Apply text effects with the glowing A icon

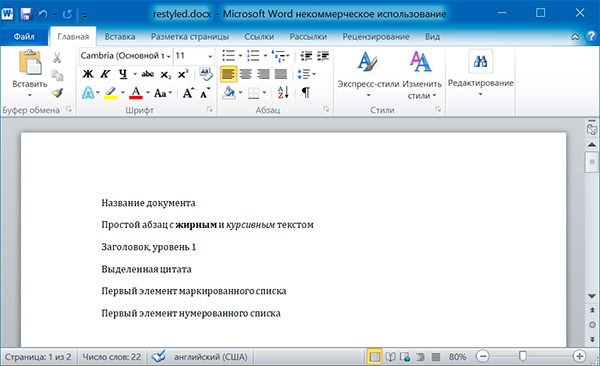[x=88, y=93]
